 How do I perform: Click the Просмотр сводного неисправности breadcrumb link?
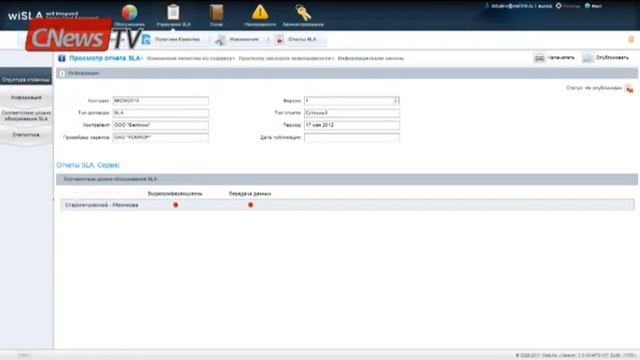tap(285, 59)
